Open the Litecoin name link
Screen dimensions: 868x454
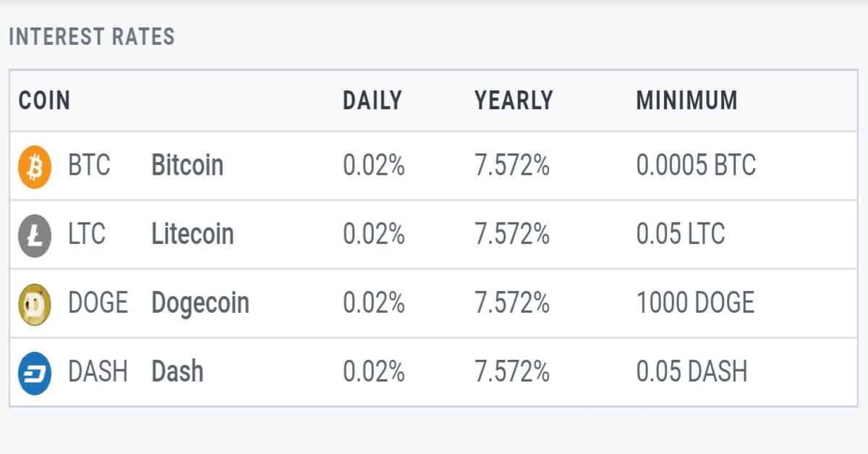click(192, 235)
